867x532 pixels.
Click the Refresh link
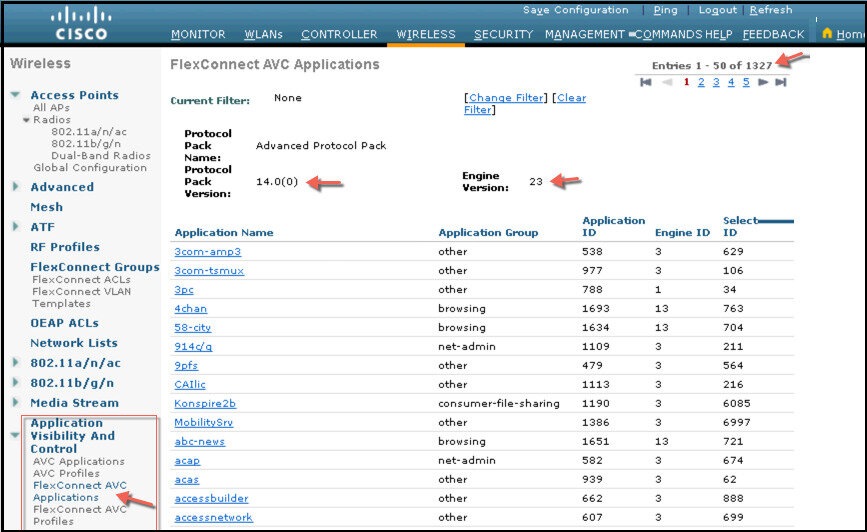(x=771, y=10)
